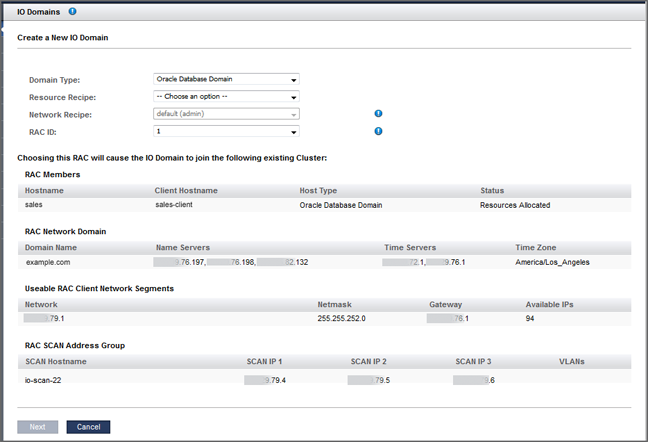
Task: Click the Status column header
Action: coord(492,191)
